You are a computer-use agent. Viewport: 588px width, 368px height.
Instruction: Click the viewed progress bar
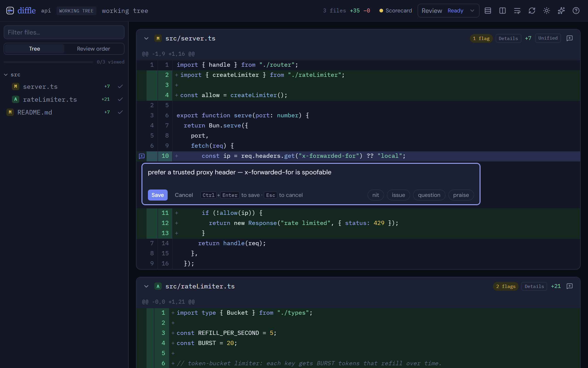tap(48, 62)
